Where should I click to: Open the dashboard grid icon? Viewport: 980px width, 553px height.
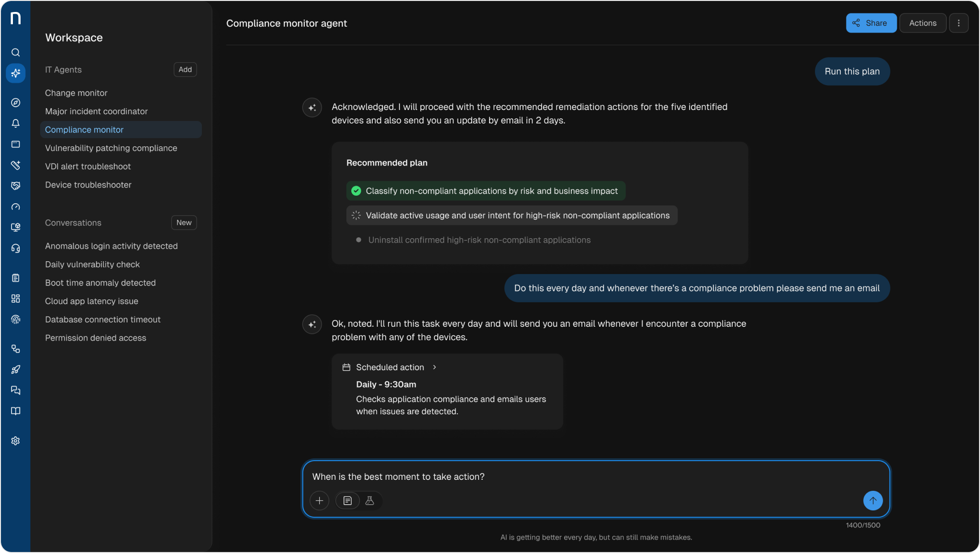[16, 299]
